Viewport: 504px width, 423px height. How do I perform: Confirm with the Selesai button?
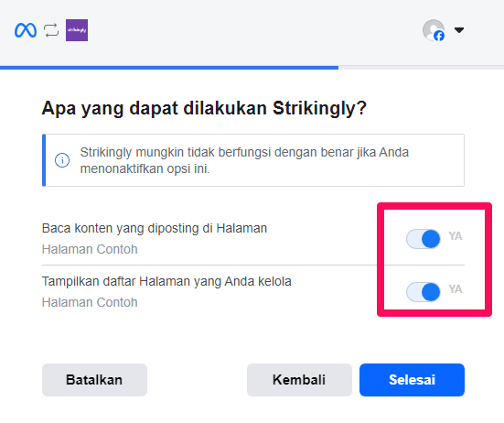coord(412,380)
